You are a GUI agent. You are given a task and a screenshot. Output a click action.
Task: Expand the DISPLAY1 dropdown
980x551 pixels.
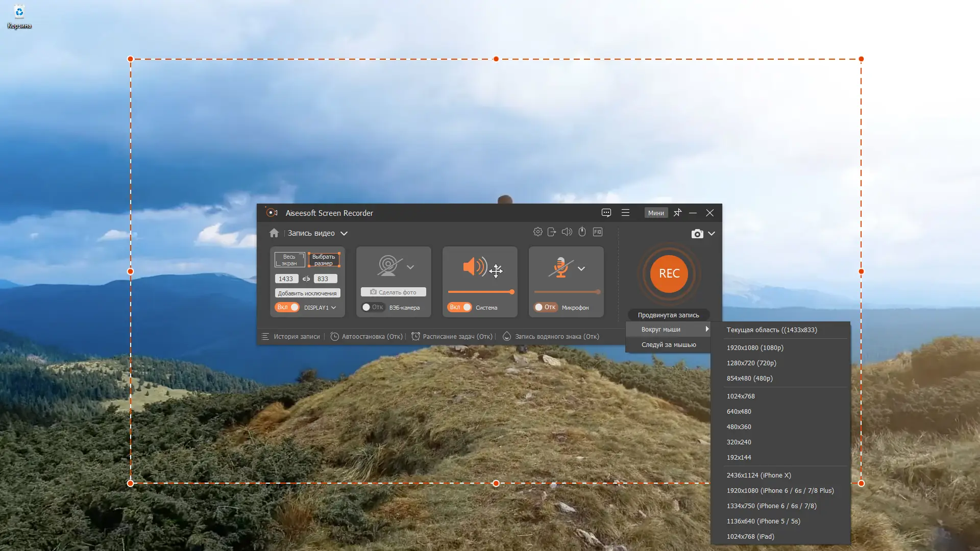tap(320, 308)
